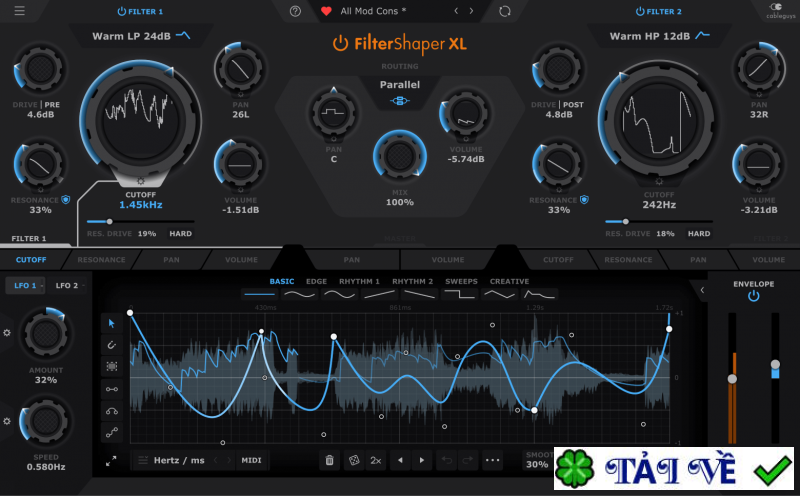800x496 pixels.
Task: Open Warm HP 12dB filter type dropdown
Action: 659,36
